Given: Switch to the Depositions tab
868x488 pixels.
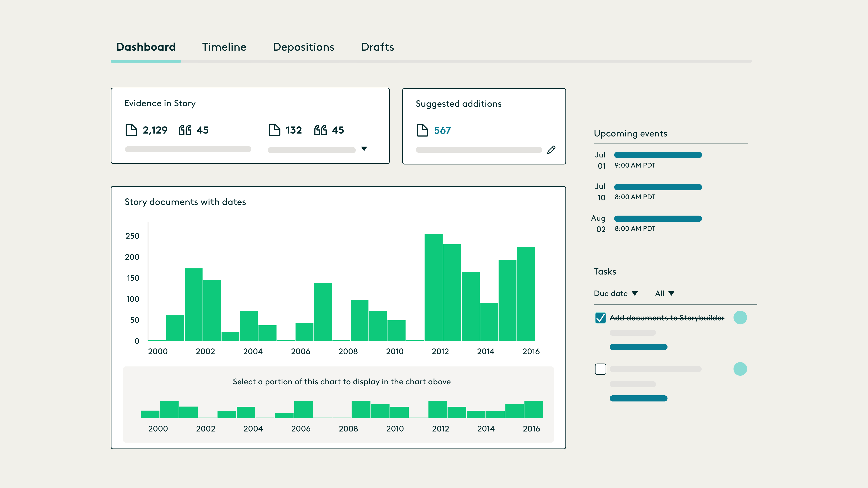Looking at the screenshot, I should [x=304, y=47].
